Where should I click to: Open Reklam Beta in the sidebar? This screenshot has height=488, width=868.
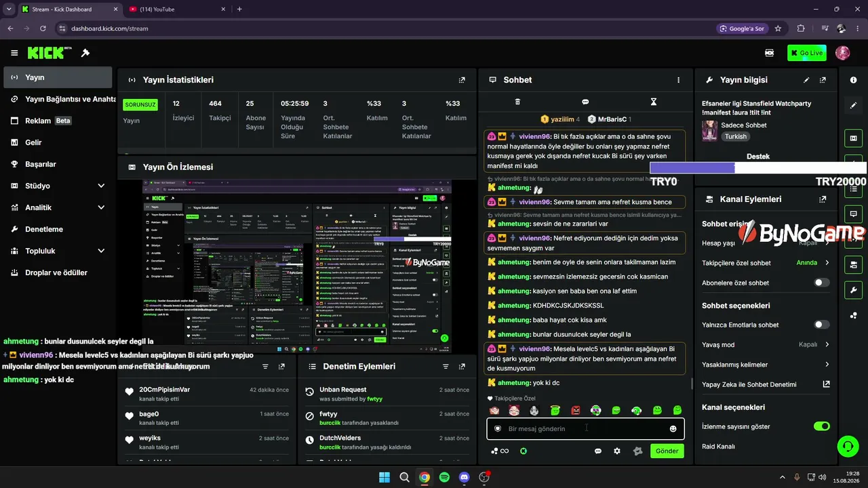click(58, 121)
